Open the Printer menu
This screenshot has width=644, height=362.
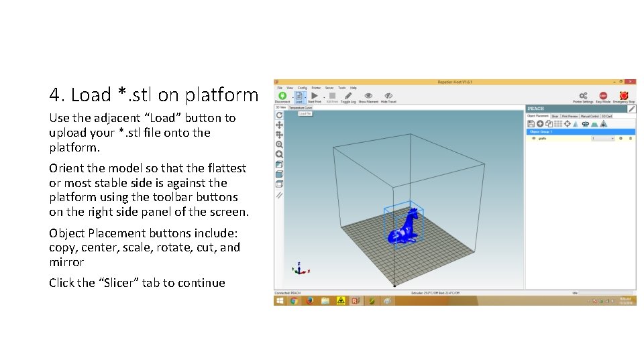pos(316,88)
